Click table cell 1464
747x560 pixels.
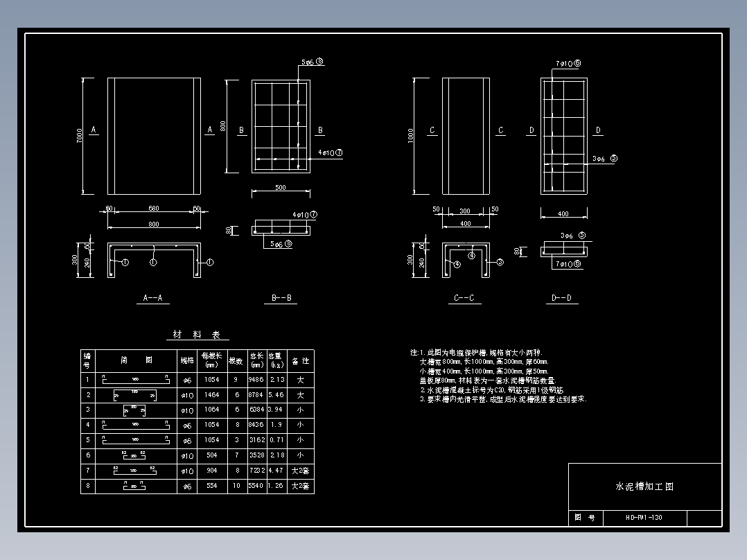click(211, 395)
